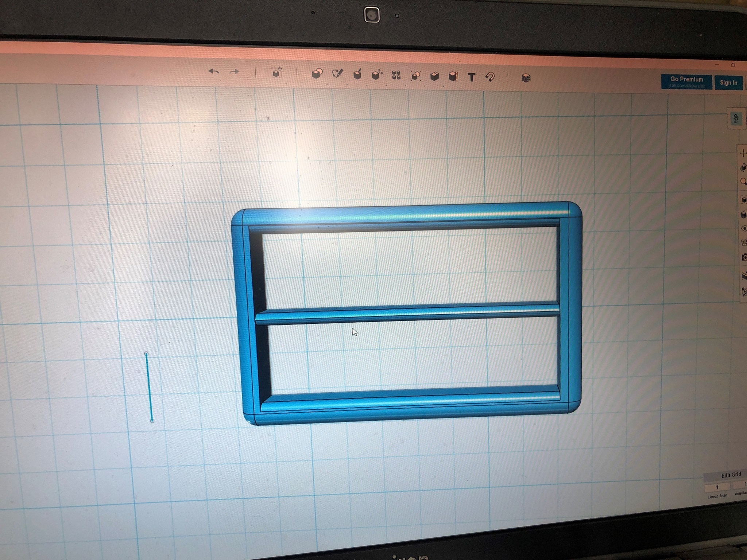Open the Pattern tool
This screenshot has height=560, width=747.
[x=396, y=75]
